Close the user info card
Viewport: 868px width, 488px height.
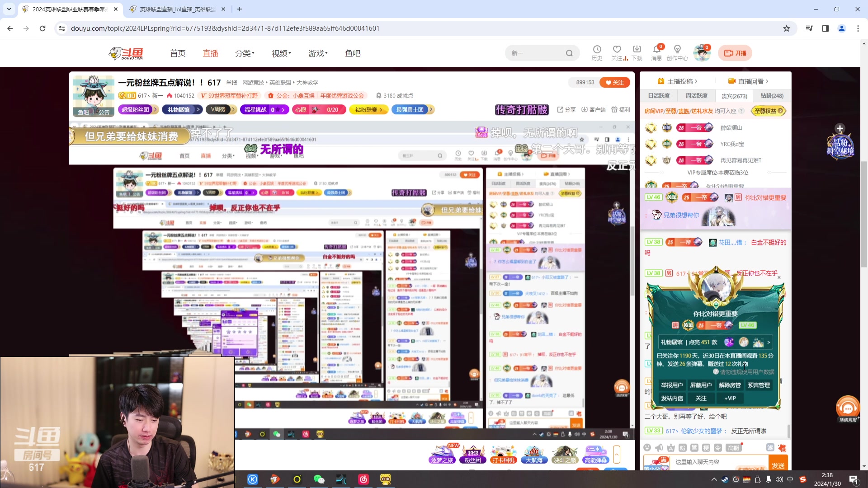tap(779, 277)
